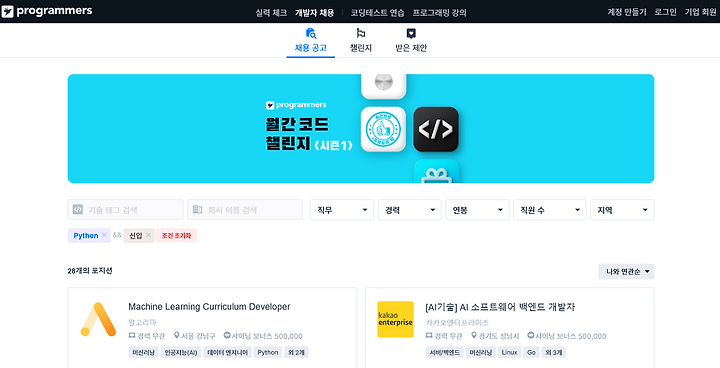This screenshot has width=720, height=368.
Task: Click the building icon in company search
Action: click(197, 210)
